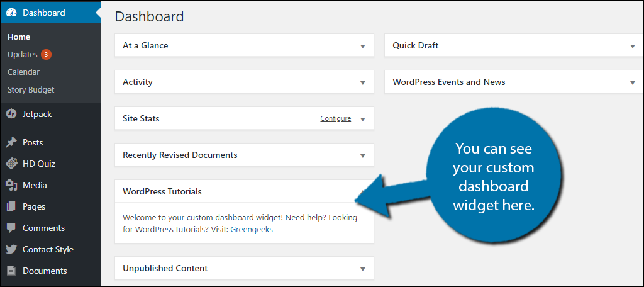Collapse the Site Stats widget arrow
Image resolution: width=644 pixels, height=287 pixels.
pos(363,119)
